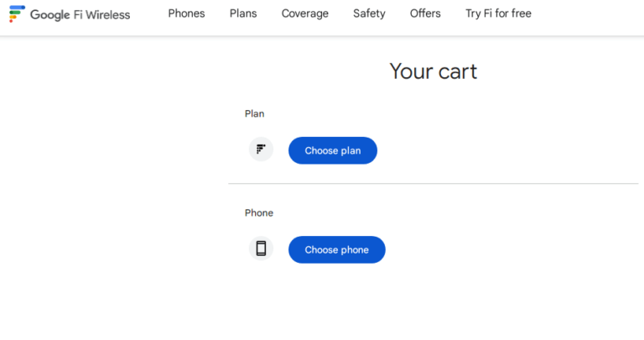Image resolution: width=644 pixels, height=340 pixels.
Task: Click the "Your cart" heading
Action: (x=433, y=71)
